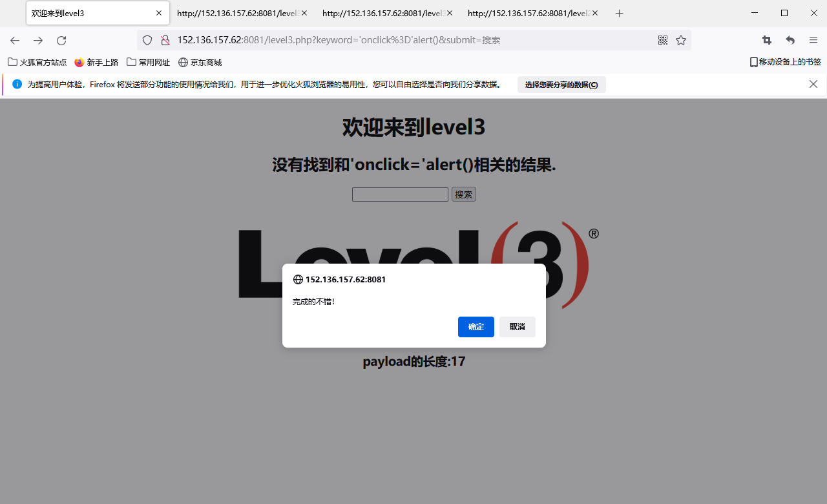
Task: Click the 完成的不错! dialog message
Action: tap(314, 302)
